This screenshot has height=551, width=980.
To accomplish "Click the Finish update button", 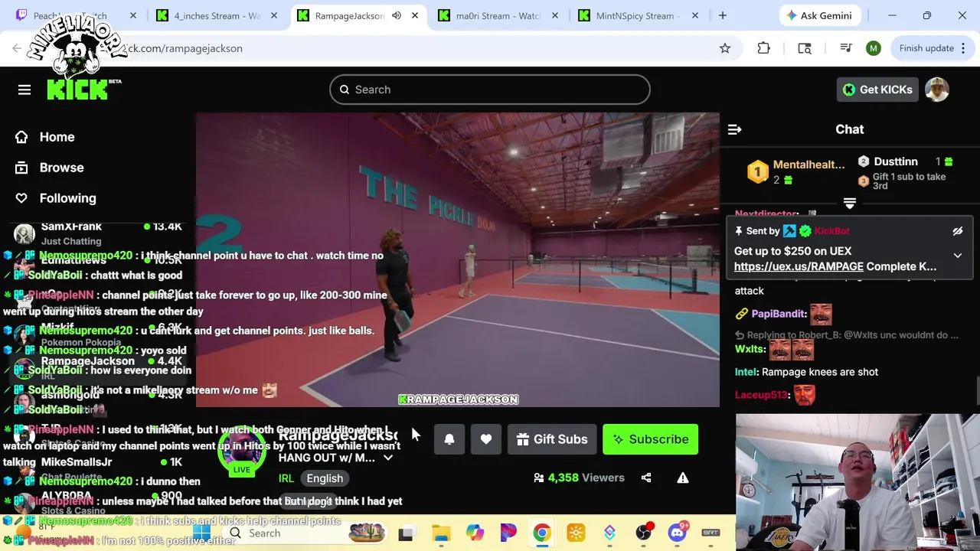I will pos(931,48).
